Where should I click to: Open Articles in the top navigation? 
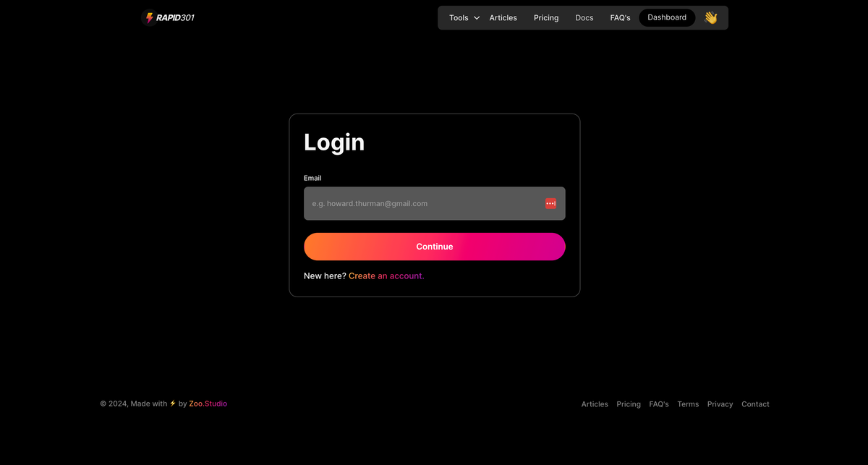coord(503,18)
